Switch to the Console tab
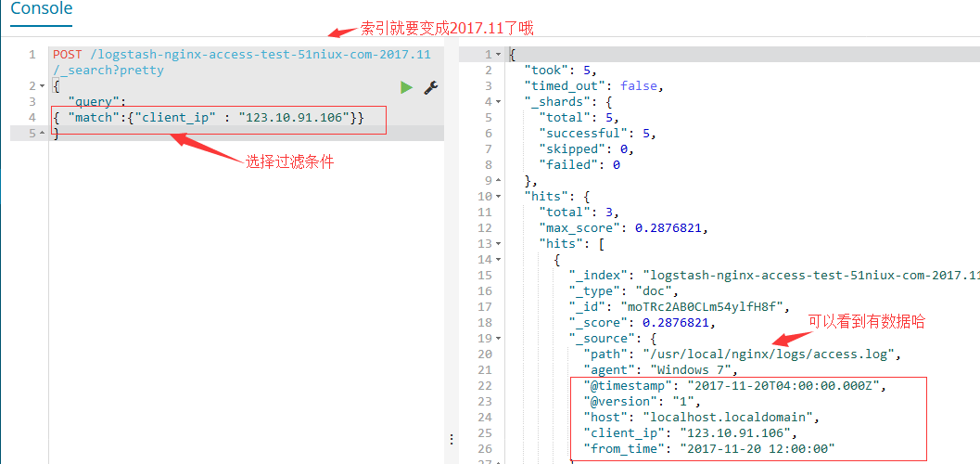This screenshot has width=980, height=464. [x=41, y=9]
